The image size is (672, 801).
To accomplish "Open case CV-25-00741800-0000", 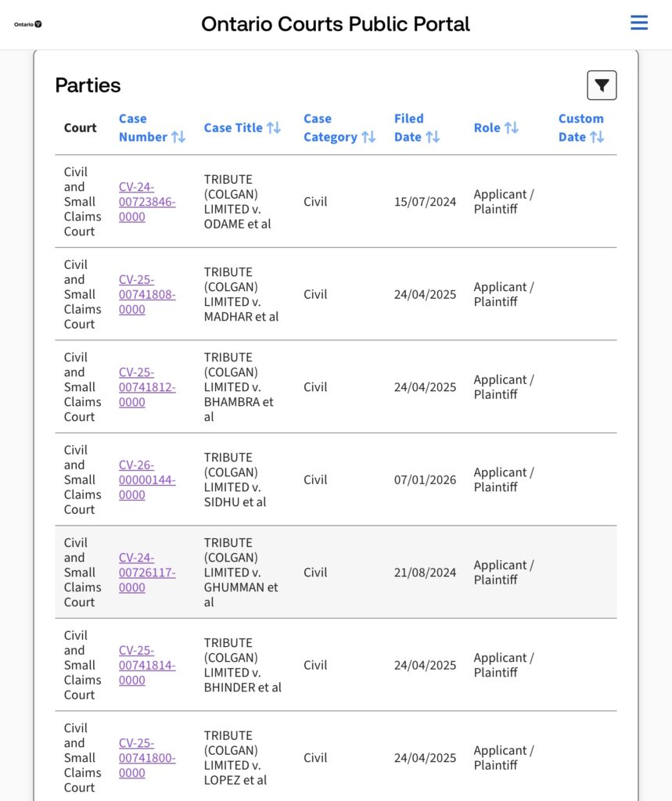I will point(147,758).
